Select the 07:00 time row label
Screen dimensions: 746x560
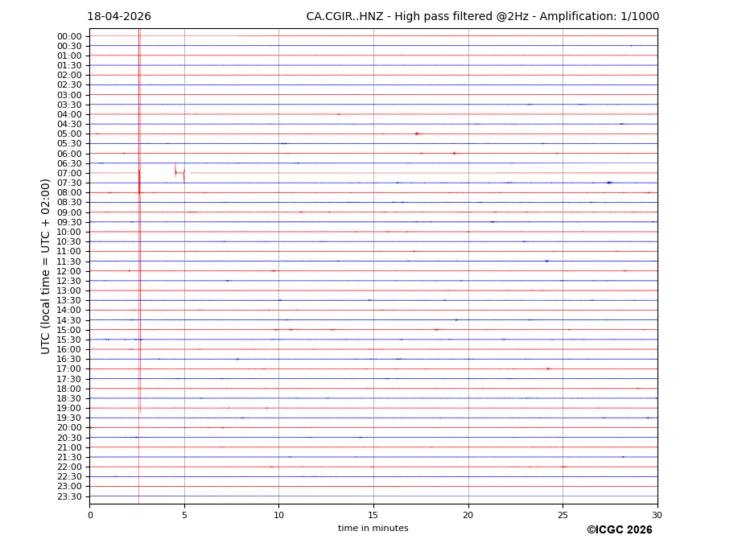point(69,173)
